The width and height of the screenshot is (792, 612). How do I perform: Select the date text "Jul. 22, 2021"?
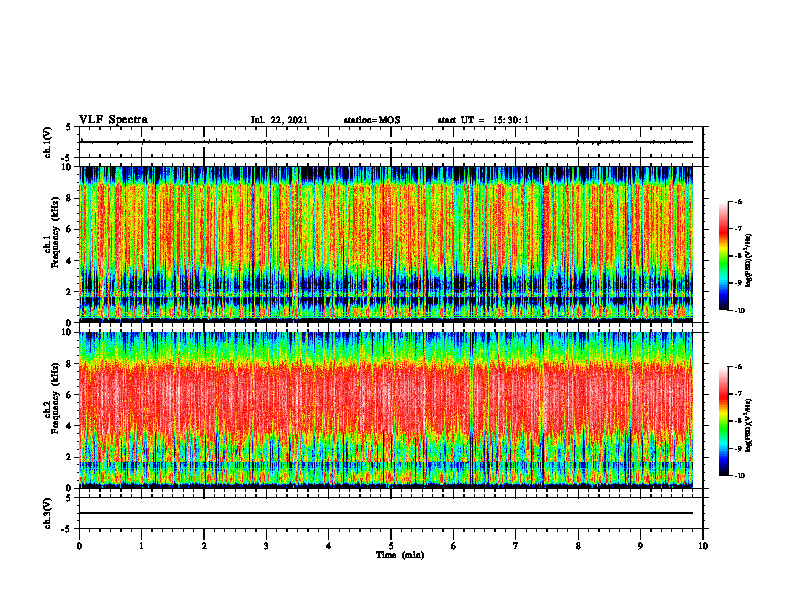279,120
